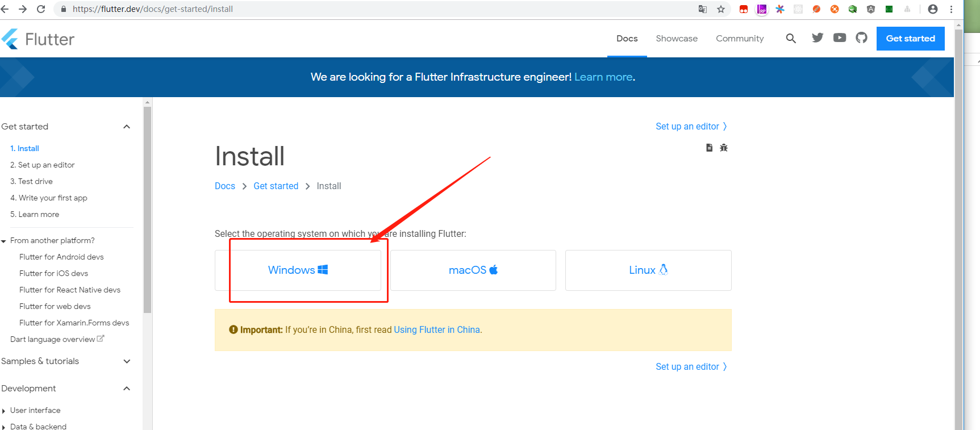
Task: Open the Chrome three-dot menu
Action: [951, 9]
